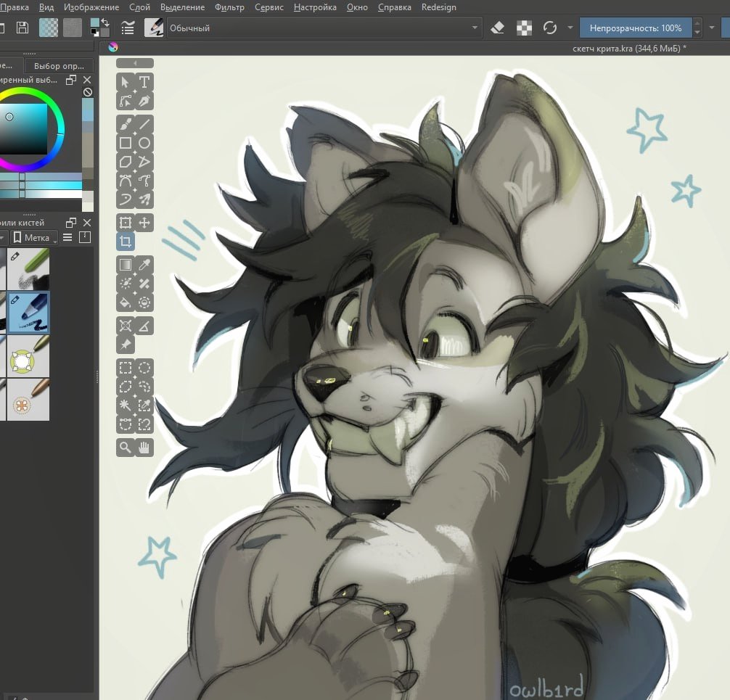Select the Pan hand tool
The height and width of the screenshot is (700, 730).
coord(144,448)
